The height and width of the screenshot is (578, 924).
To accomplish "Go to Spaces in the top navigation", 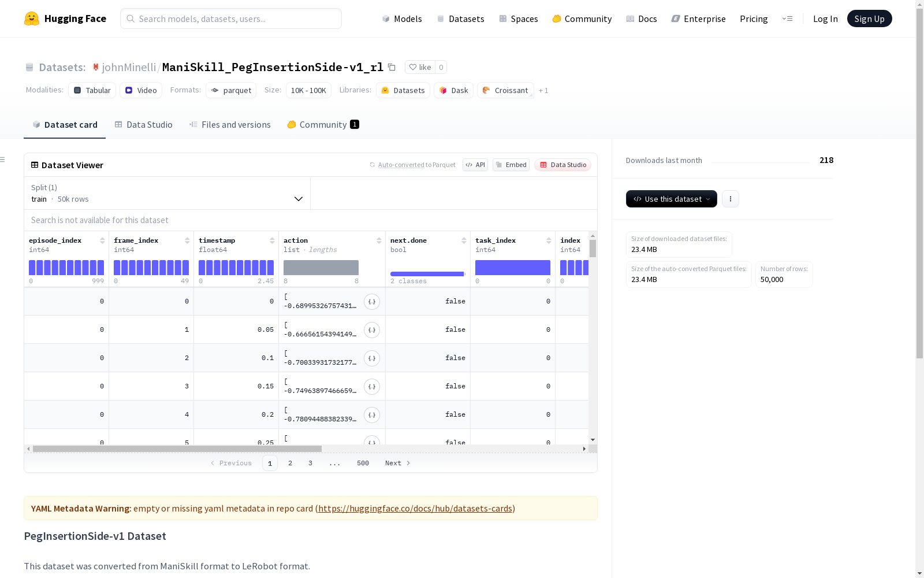I will coord(519,19).
